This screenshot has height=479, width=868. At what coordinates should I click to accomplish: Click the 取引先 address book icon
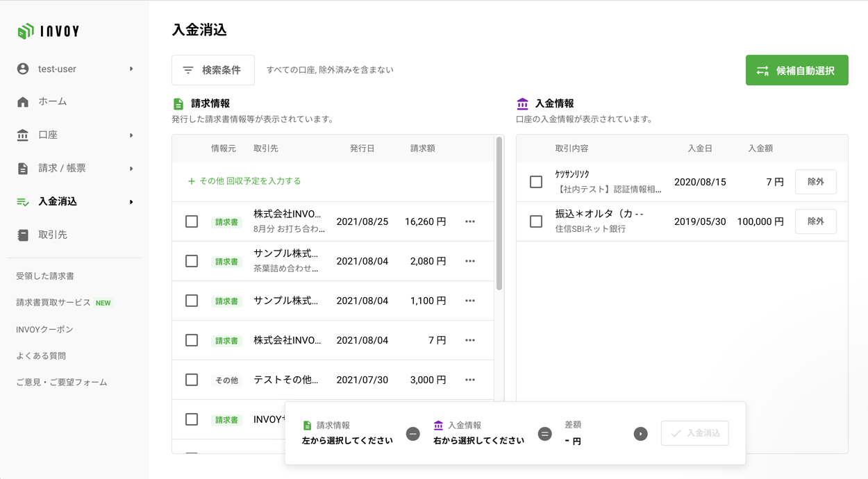click(x=23, y=235)
